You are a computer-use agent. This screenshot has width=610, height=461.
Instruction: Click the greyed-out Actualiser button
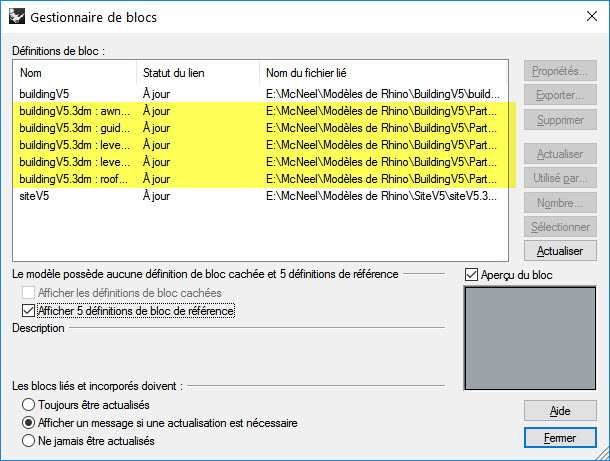coord(560,154)
